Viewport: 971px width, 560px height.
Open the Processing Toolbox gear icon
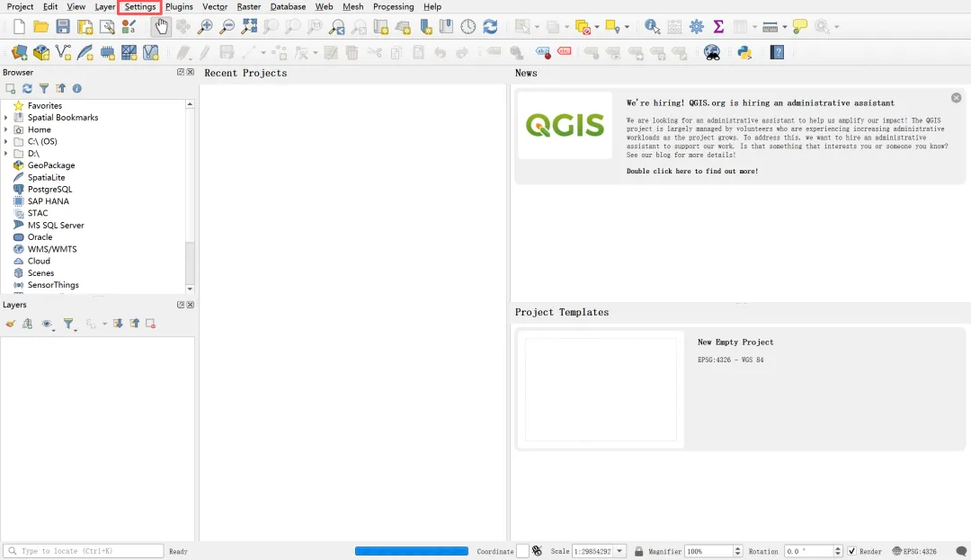[697, 27]
